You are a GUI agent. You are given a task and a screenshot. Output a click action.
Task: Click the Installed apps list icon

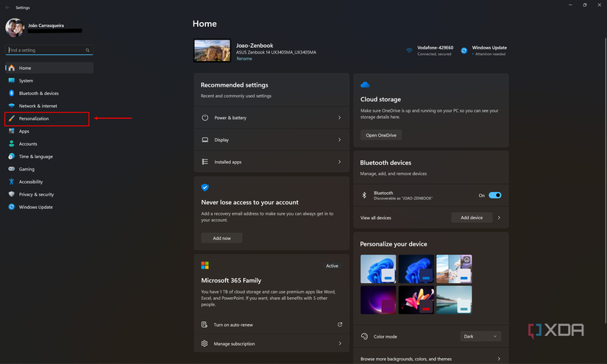[205, 162]
